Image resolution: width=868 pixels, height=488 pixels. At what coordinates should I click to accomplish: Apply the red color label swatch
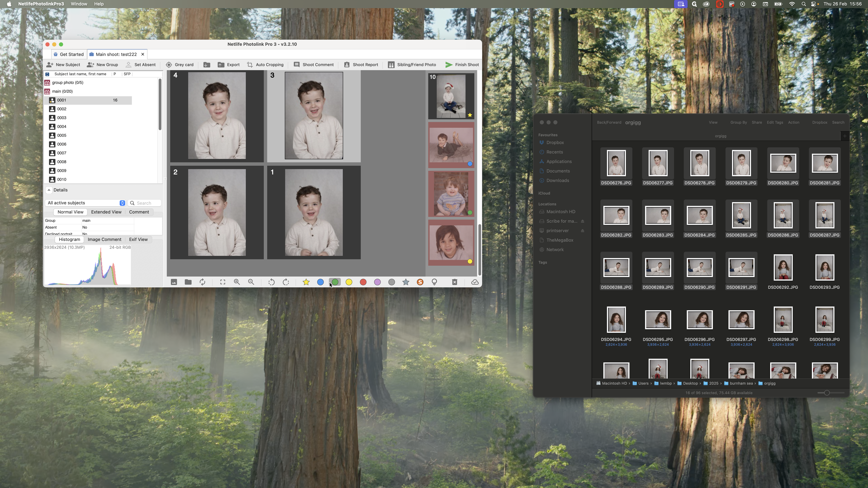pyautogui.click(x=363, y=282)
